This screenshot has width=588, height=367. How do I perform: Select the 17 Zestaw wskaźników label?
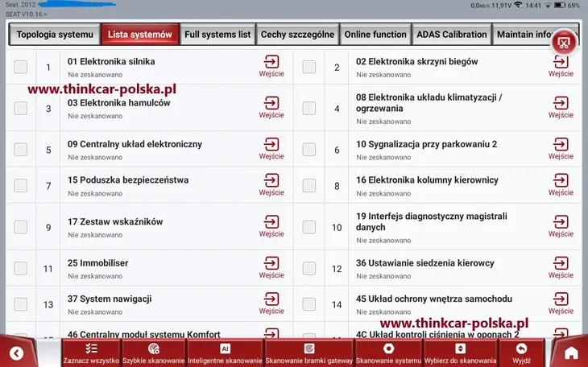[115, 222]
